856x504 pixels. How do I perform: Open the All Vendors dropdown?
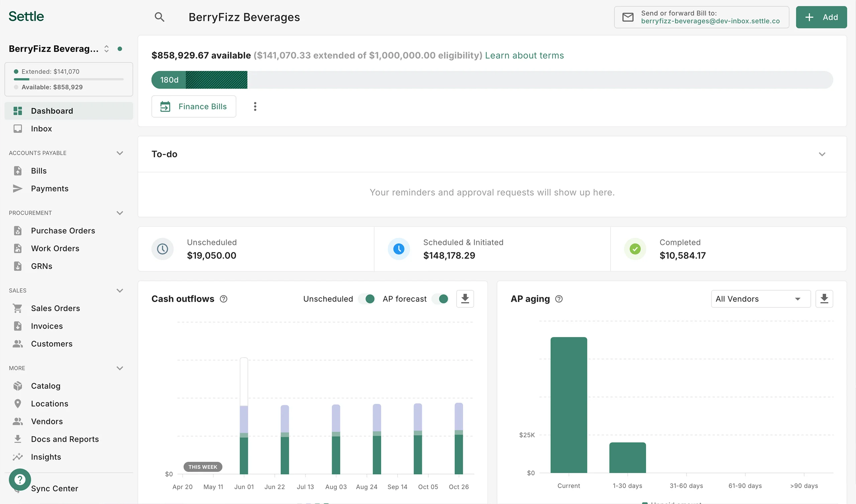tap(761, 299)
